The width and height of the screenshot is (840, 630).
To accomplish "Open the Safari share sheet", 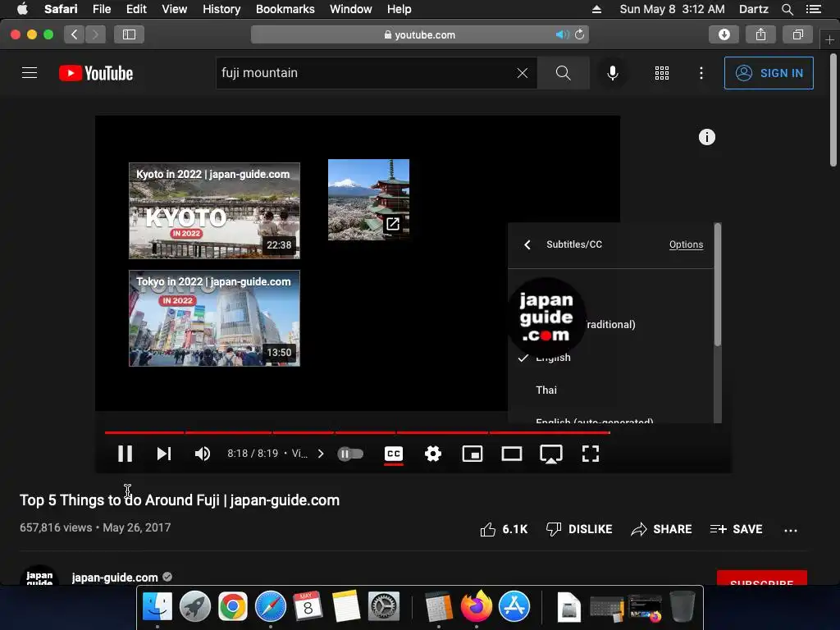I will pyautogui.click(x=760, y=34).
